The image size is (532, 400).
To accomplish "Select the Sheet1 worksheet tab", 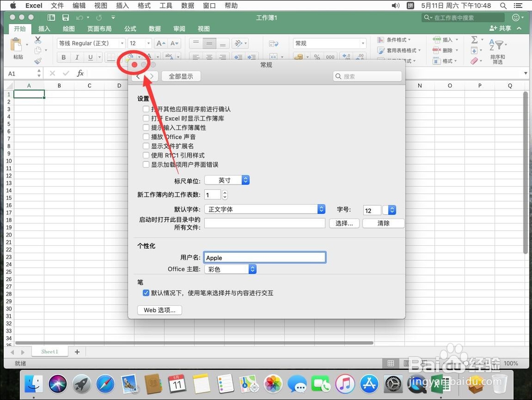I will tap(49, 352).
